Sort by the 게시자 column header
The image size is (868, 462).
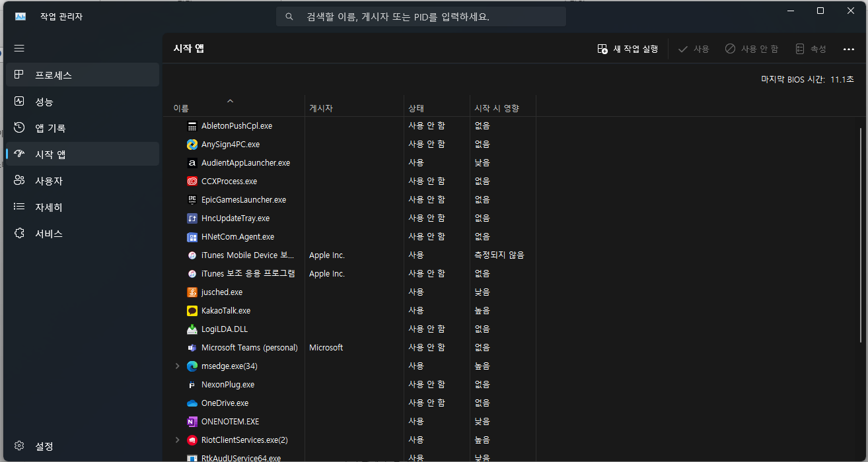click(354, 108)
